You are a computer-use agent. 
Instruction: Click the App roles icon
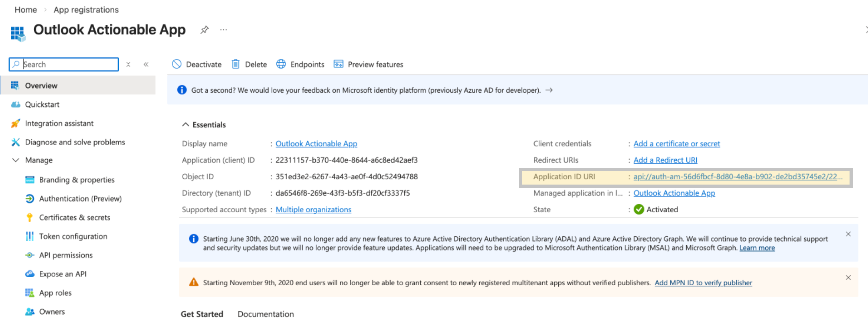[30, 293]
